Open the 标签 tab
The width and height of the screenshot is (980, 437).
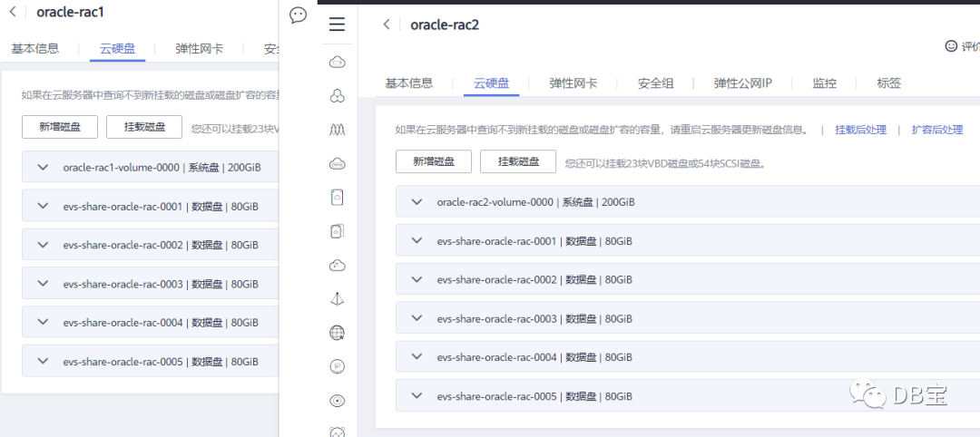pyautogui.click(x=888, y=83)
